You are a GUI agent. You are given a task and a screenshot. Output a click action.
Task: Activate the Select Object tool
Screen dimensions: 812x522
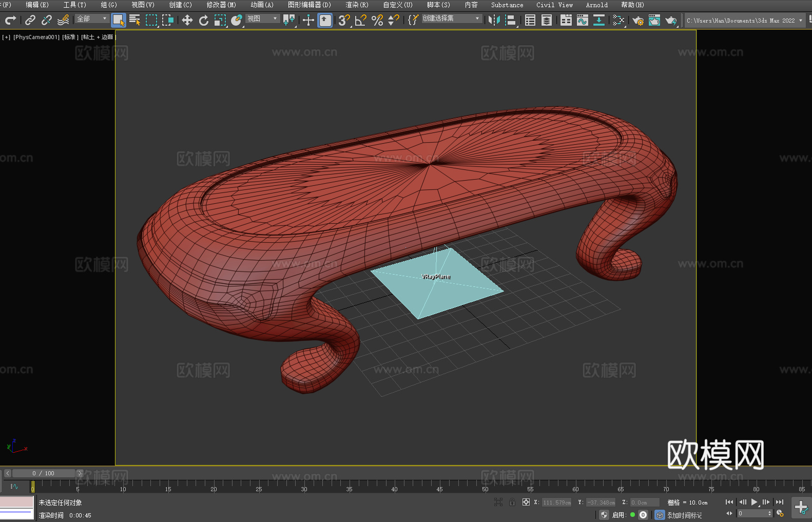(x=119, y=20)
